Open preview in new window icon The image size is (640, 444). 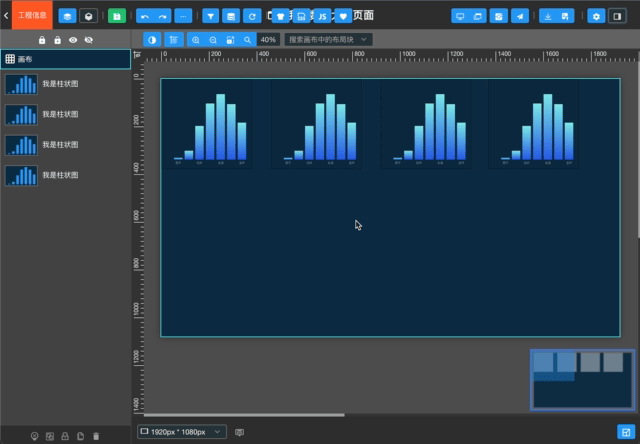tap(478, 16)
